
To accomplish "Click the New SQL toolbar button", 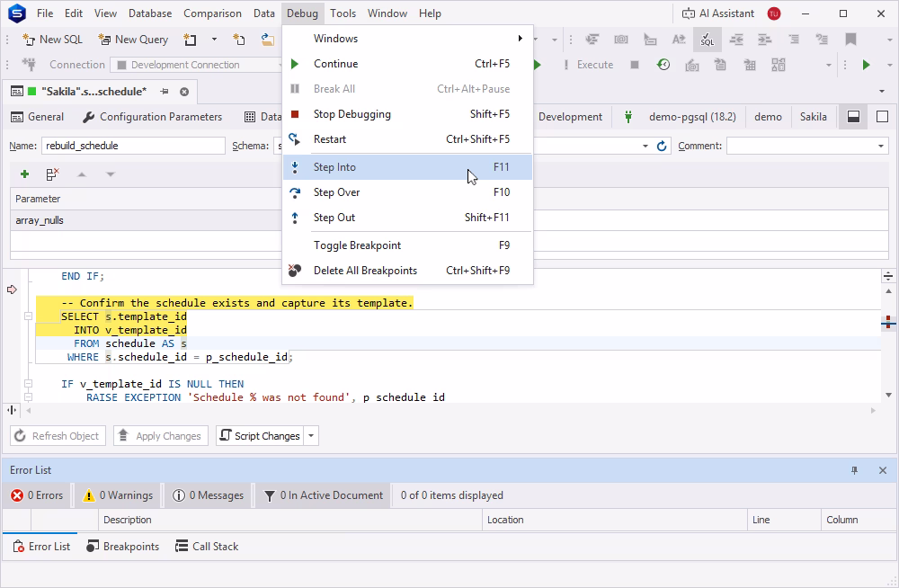I will [52, 40].
